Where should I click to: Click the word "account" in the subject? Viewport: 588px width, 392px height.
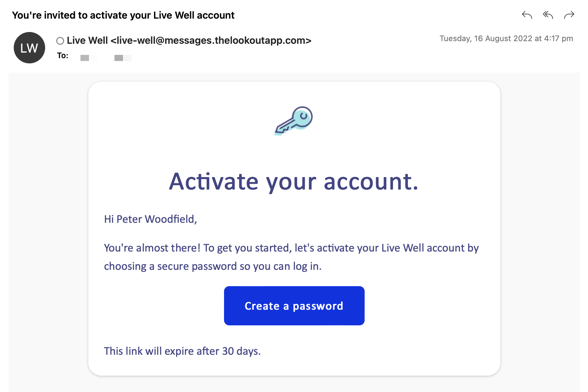coord(216,15)
